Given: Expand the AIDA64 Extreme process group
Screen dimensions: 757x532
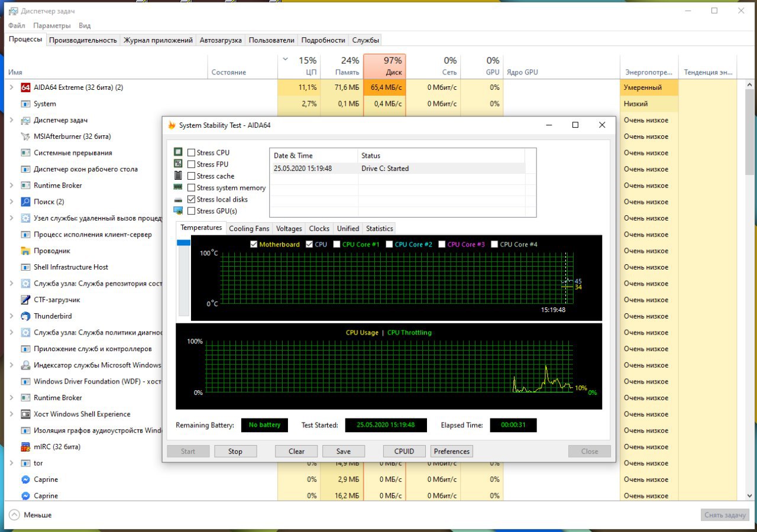Looking at the screenshot, I should tap(11, 87).
